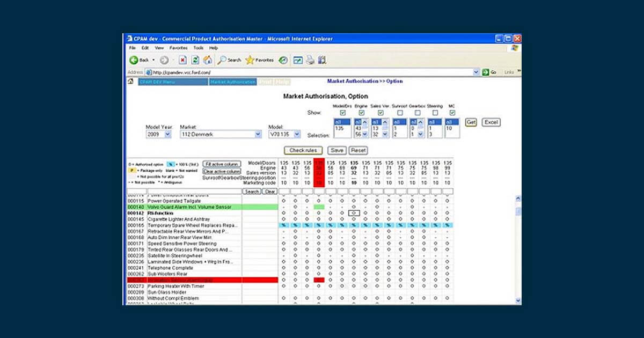Viewport: 644px width, 338px height.
Task: Click the browser Back button
Action: tap(138, 60)
